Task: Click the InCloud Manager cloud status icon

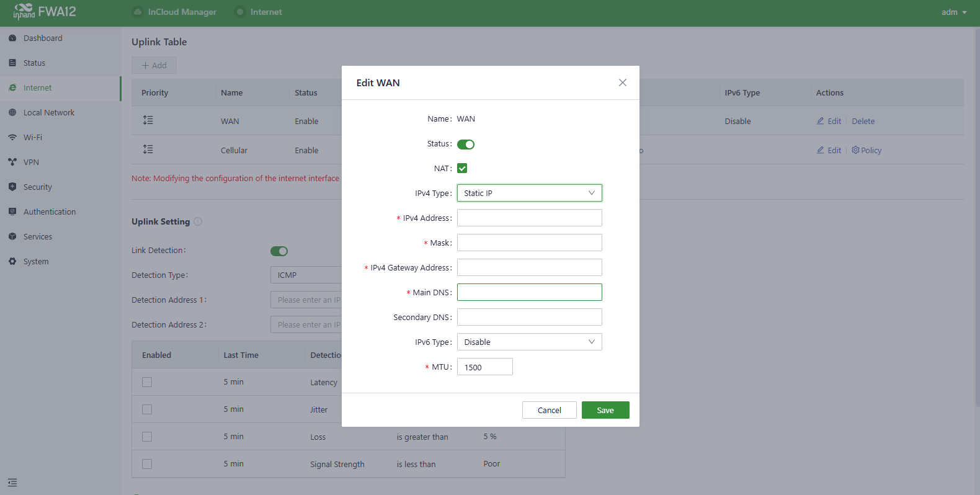Action: pyautogui.click(x=138, y=12)
